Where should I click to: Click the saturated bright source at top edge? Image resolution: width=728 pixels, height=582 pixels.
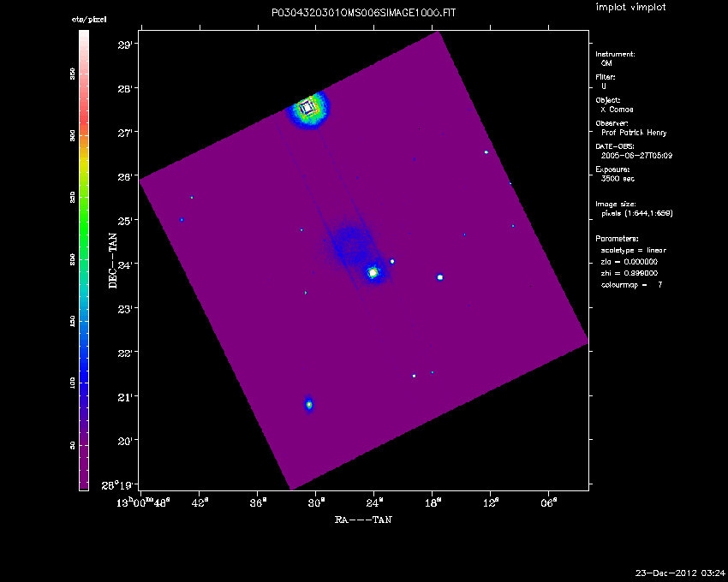tap(307, 109)
